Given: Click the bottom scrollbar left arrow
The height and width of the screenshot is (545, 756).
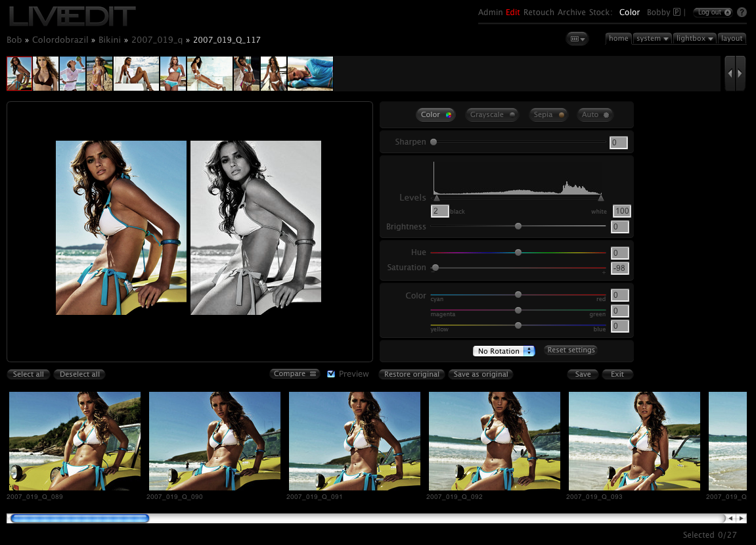Looking at the screenshot, I should tap(731, 518).
